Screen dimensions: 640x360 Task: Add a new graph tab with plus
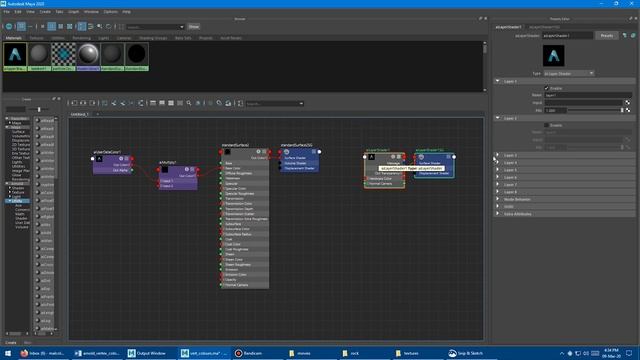coord(98,115)
